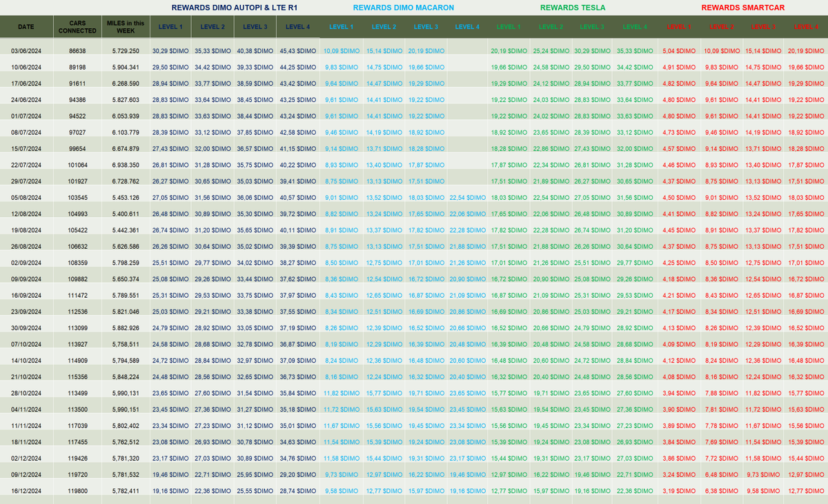
Task: Select cars connected value 97027
Action: click(x=78, y=132)
